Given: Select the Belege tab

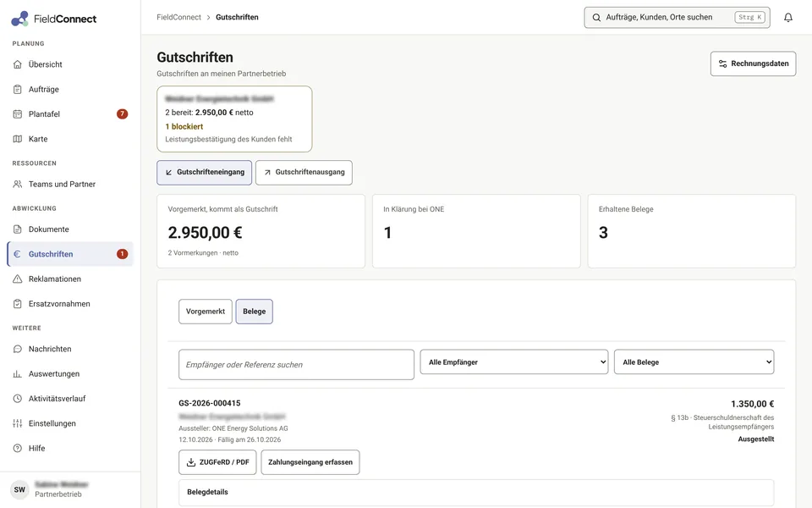Looking at the screenshot, I should tap(255, 312).
